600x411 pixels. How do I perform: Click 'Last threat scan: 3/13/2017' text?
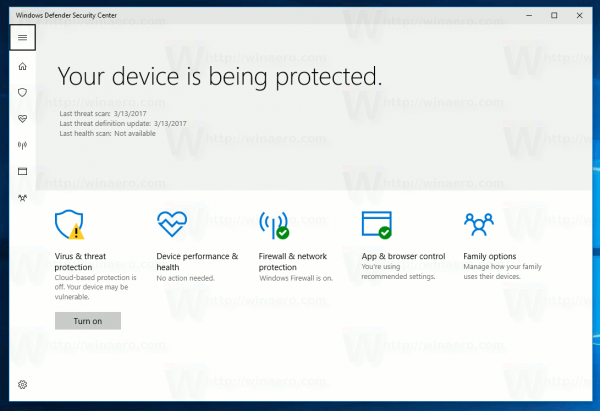pyautogui.click(x=103, y=114)
